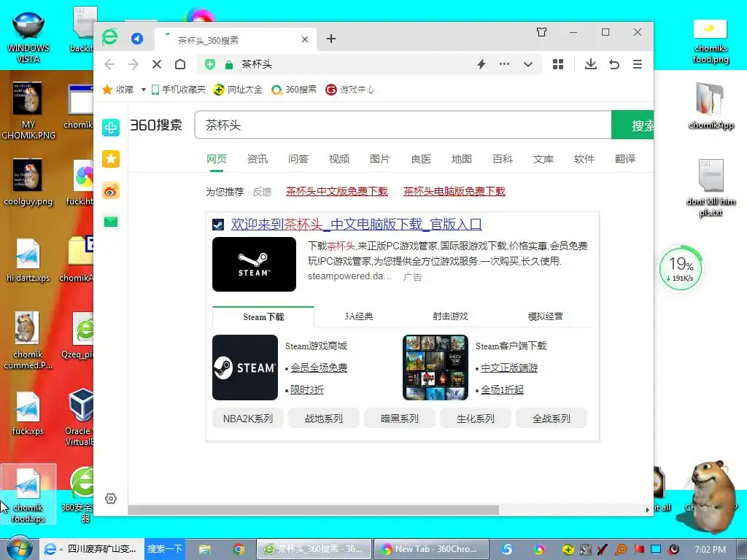The image size is (747, 560).
Task: Go to the browser home page
Action: [x=180, y=64]
